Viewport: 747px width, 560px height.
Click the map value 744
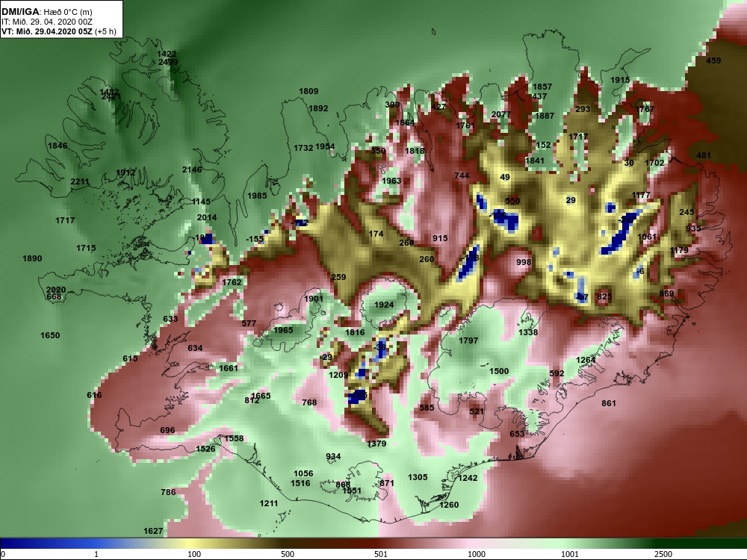point(462,175)
